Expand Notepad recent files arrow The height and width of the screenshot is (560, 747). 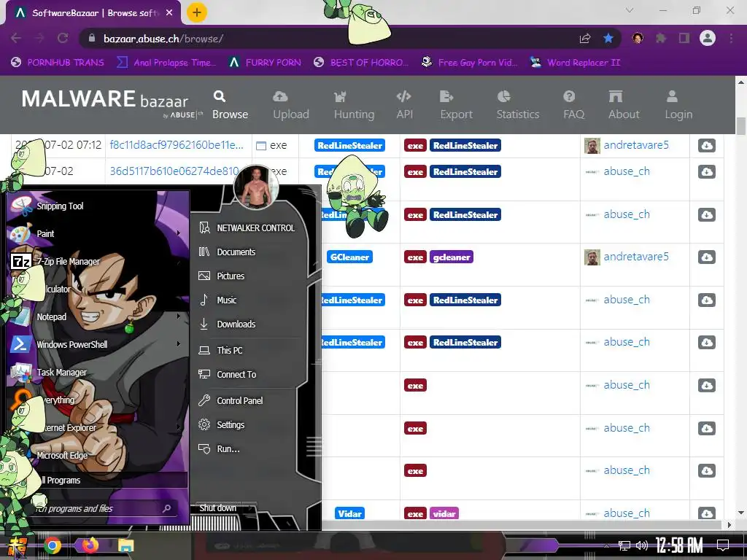coord(179,316)
